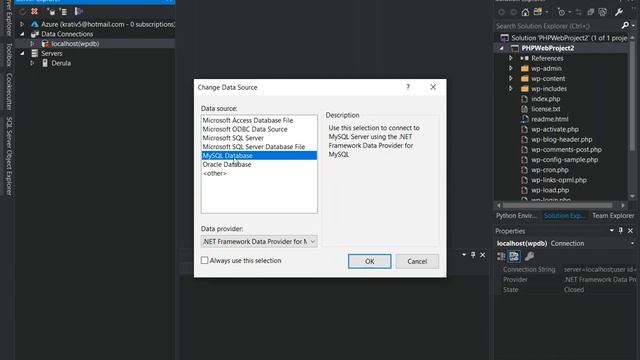The width and height of the screenshot is (640, 360).
Task: Pin the bottom output panel
Action: [473, 255]
